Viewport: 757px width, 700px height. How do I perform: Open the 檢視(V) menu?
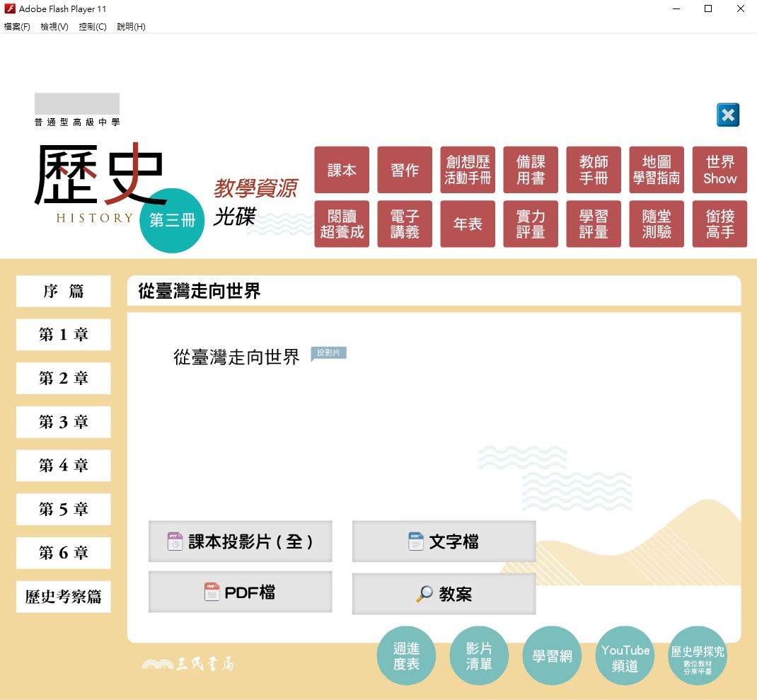click(54, 27)
